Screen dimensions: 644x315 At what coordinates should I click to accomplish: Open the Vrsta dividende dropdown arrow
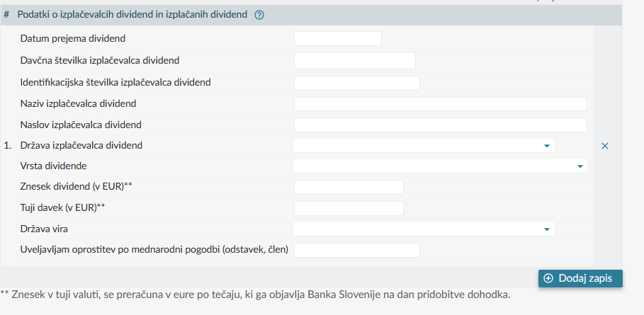(580, 166)
